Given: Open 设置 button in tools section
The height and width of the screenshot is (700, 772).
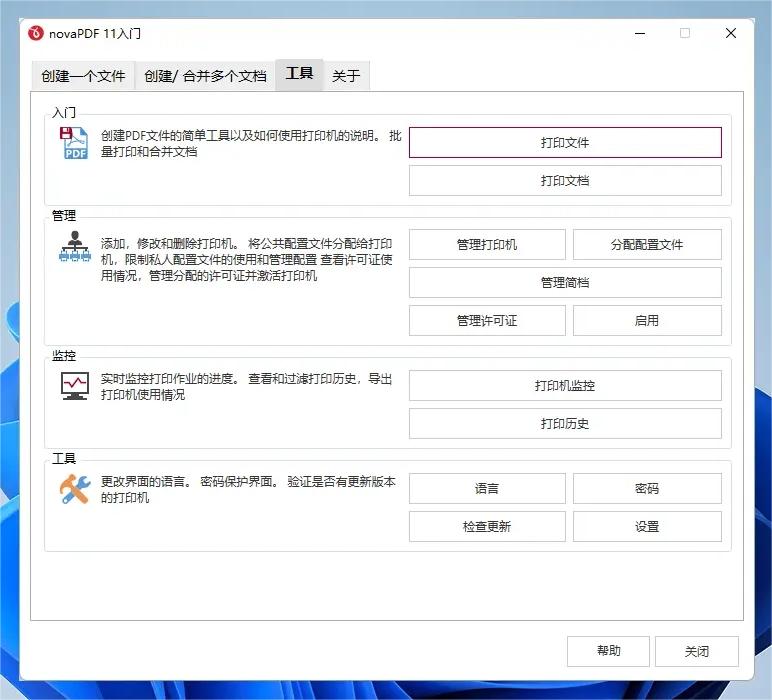Looking at the screenshot, I should pos(647,527).
